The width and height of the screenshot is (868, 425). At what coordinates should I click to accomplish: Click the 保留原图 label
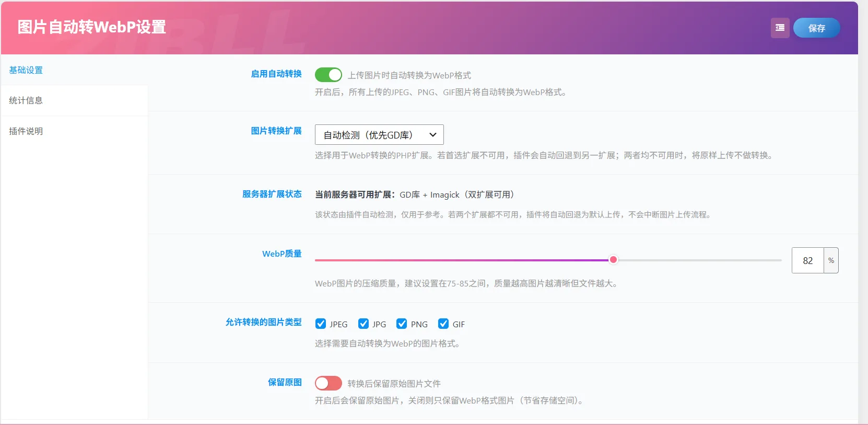pyautogui.click(x=285, y=382)
